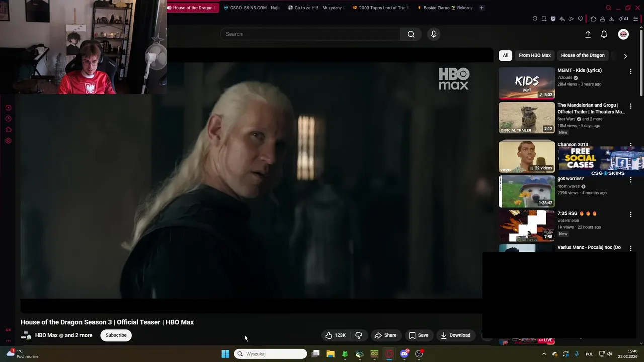This screenshot has width=644, height=362.
Task: Open the sidebar extensions cube icon
Action: 8,130
